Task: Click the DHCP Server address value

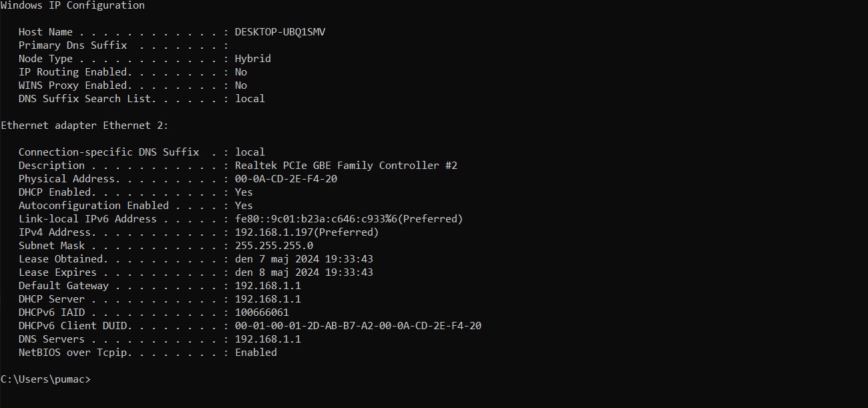Action: (x=268, y=299)
